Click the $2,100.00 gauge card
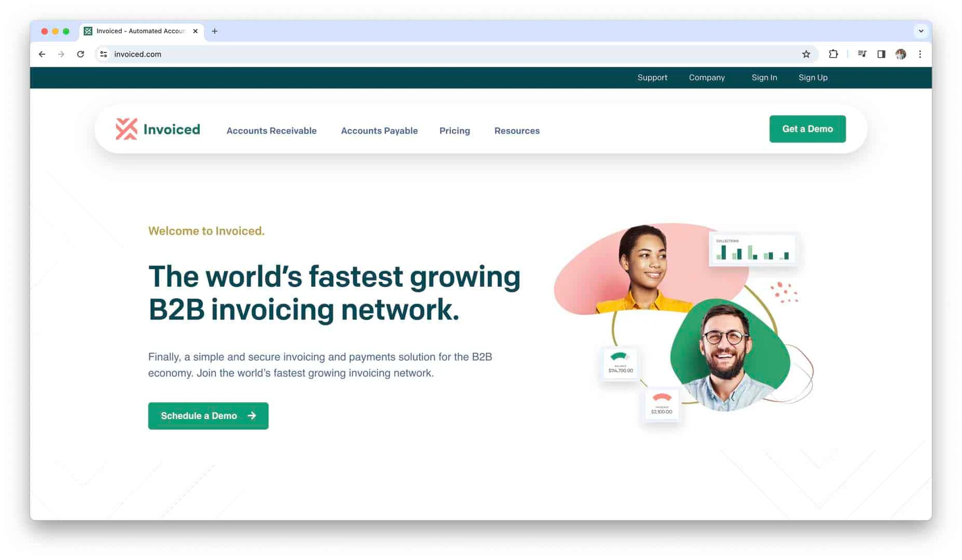The width and height of the screenshot is (962, 560). 662,404
